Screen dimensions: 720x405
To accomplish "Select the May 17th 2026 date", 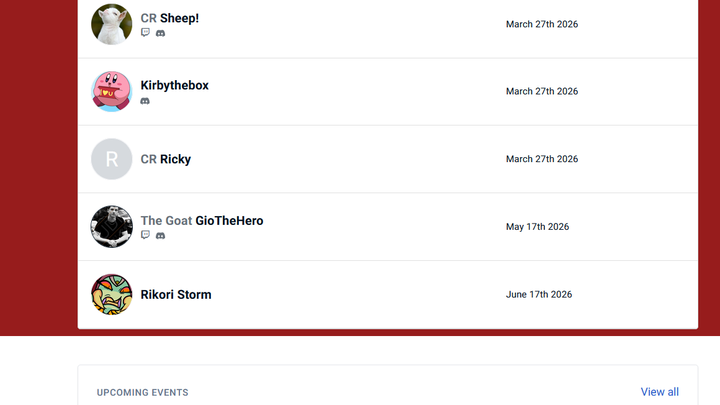I will click(x=537, y=227).
